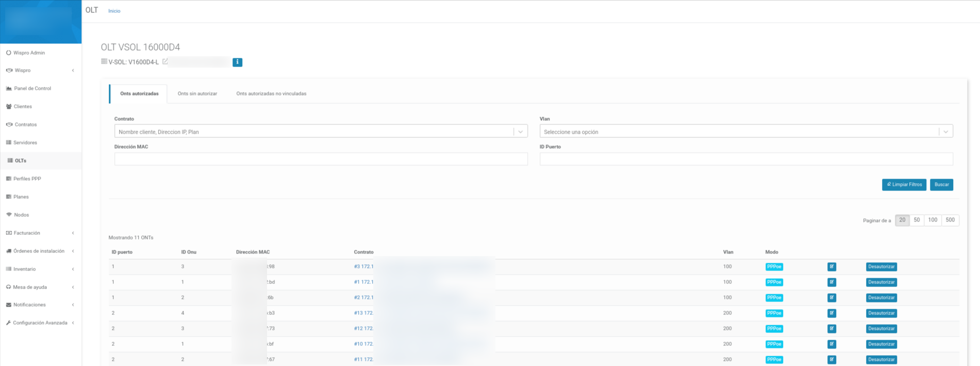The height and width of the screenshot is (366, 980).
Task: Click Desautorizar for contract #10
Action: pyautogui.click(x=881, y=344)
